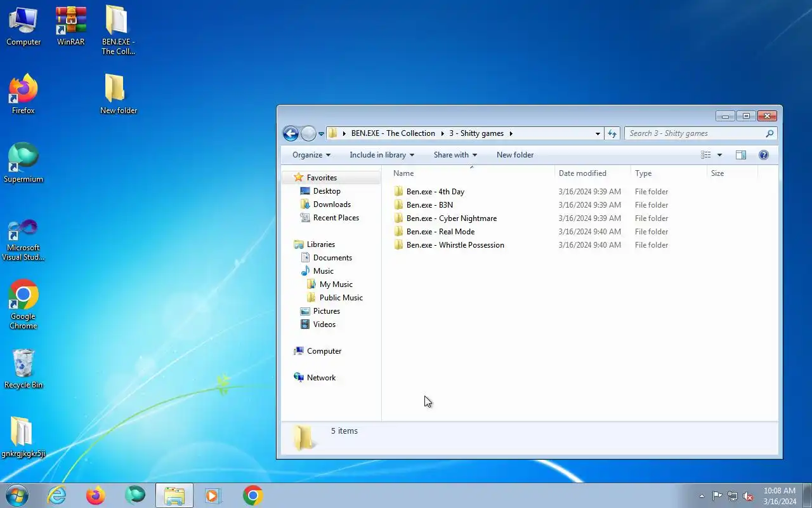Open Recent Places in the navigation pane

tap(336, 218)
